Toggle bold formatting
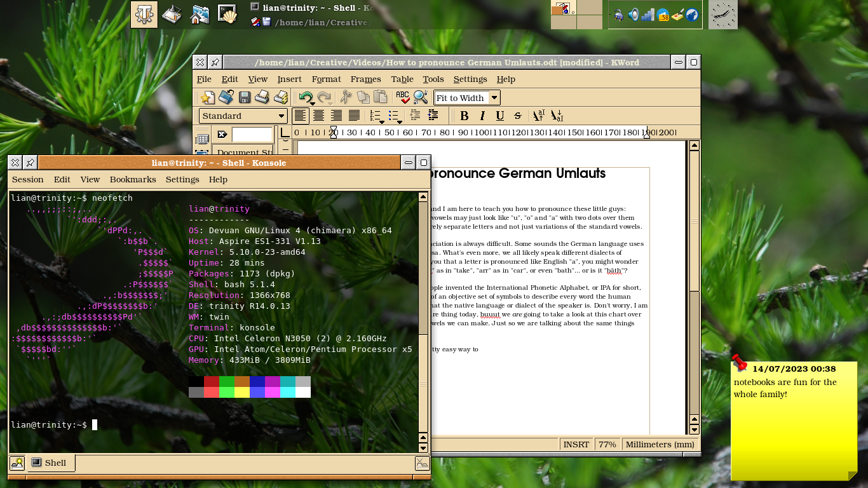Viewport: 868px width, 488px height. [x=465, y=116]
